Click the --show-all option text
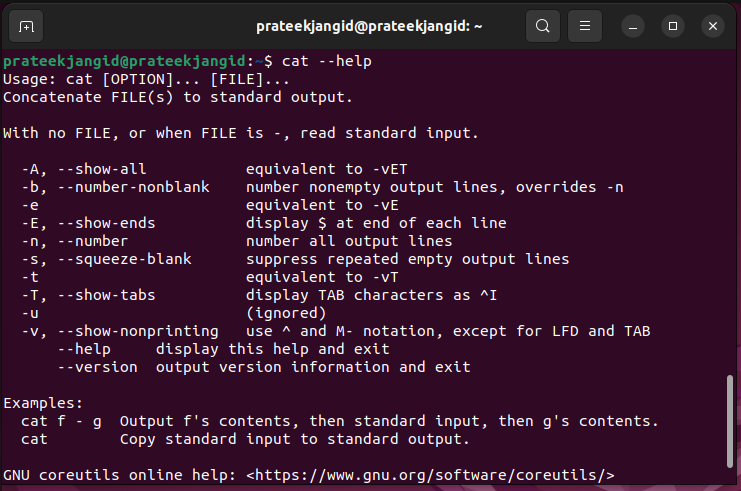The image size is (741, 491). pos(102,169)
